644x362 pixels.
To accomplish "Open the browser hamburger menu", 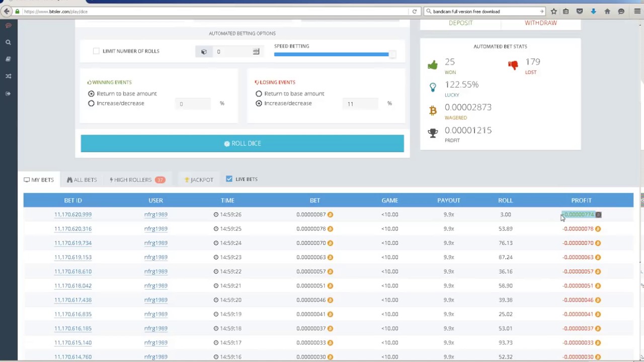I will point(637,11).
